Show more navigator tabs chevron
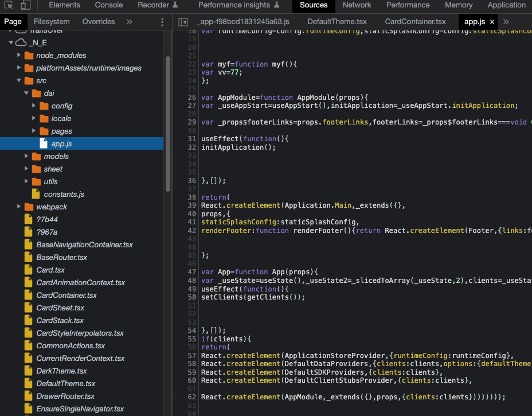The height and width of the screenshot is (416, 532). (129, 22)
